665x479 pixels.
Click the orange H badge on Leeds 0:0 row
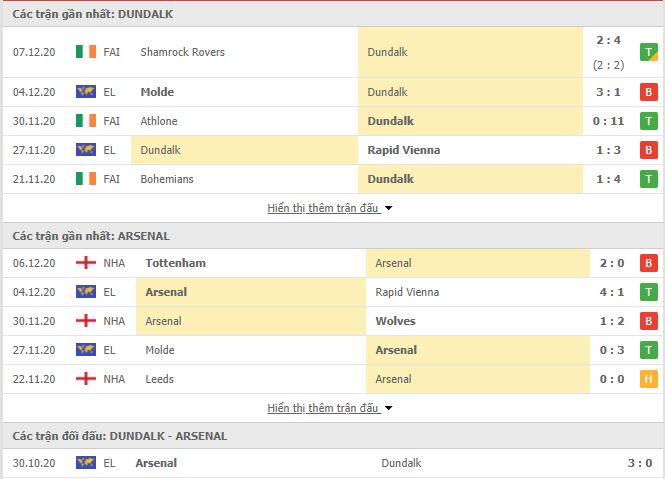coord(648,378)
